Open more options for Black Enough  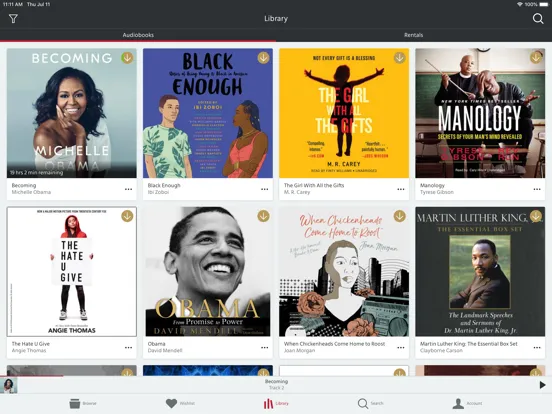265,189
